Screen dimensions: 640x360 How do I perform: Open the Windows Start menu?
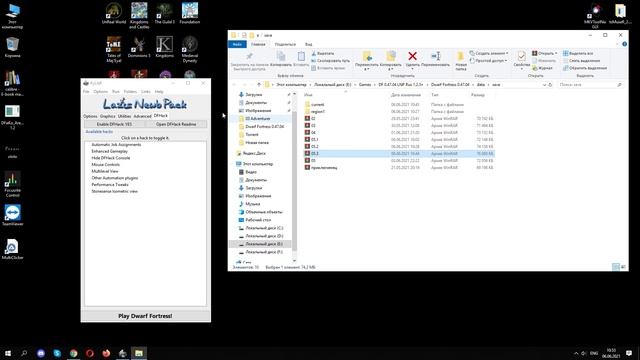[x=8, y=353]
